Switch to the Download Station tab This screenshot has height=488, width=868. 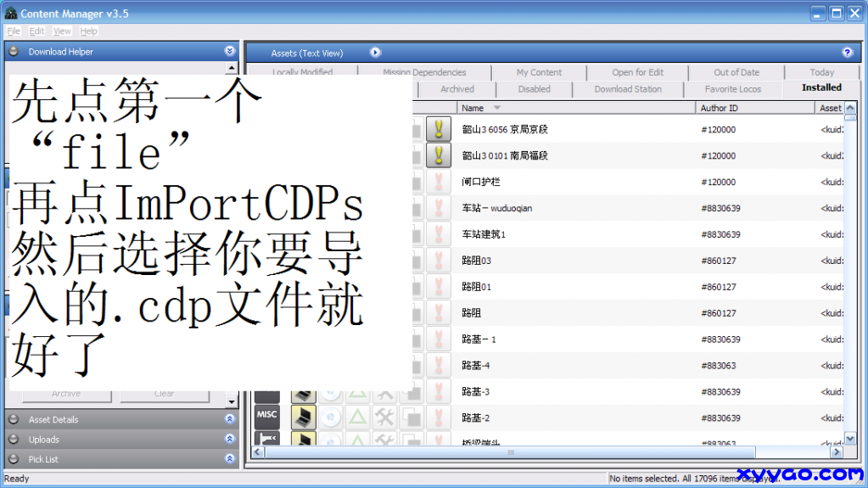628,89
